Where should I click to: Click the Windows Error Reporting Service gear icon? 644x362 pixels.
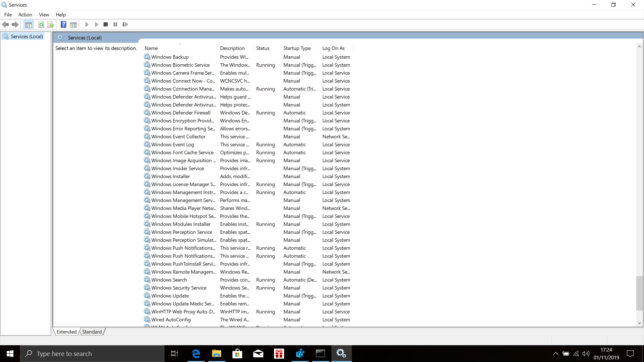coord(147,128)
